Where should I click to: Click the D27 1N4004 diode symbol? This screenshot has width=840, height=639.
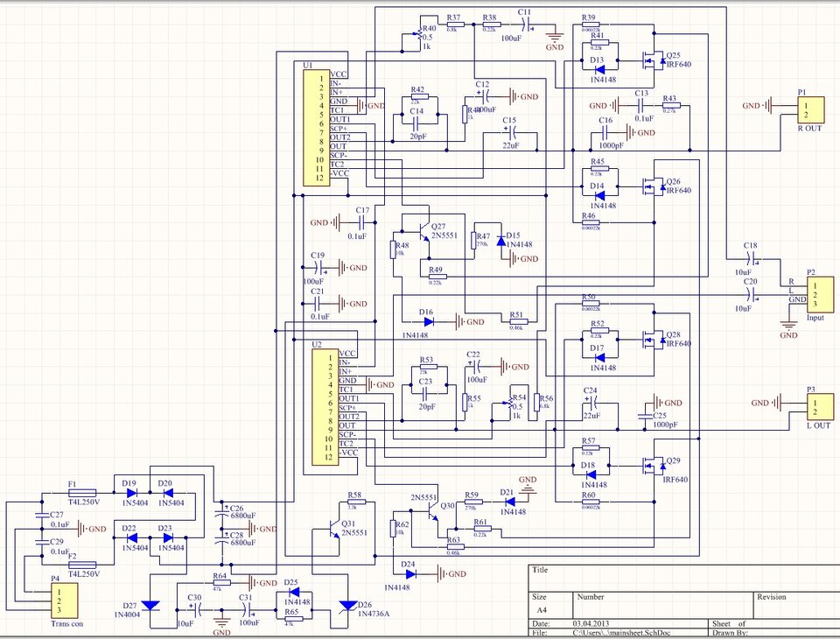pos(150,606)
